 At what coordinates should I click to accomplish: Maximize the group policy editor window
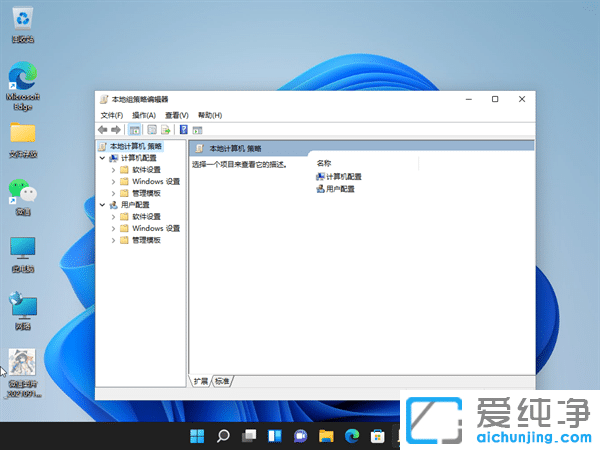(495, 99)
